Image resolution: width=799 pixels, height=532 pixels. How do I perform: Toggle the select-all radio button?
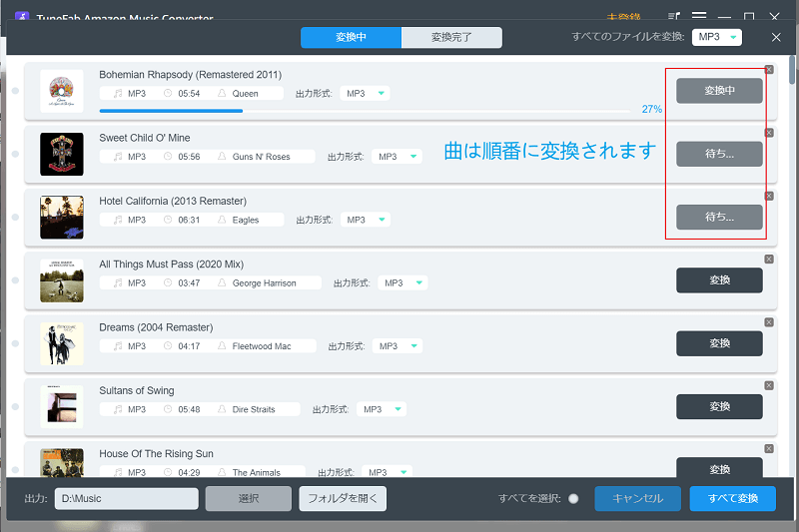tap(573, 498)
